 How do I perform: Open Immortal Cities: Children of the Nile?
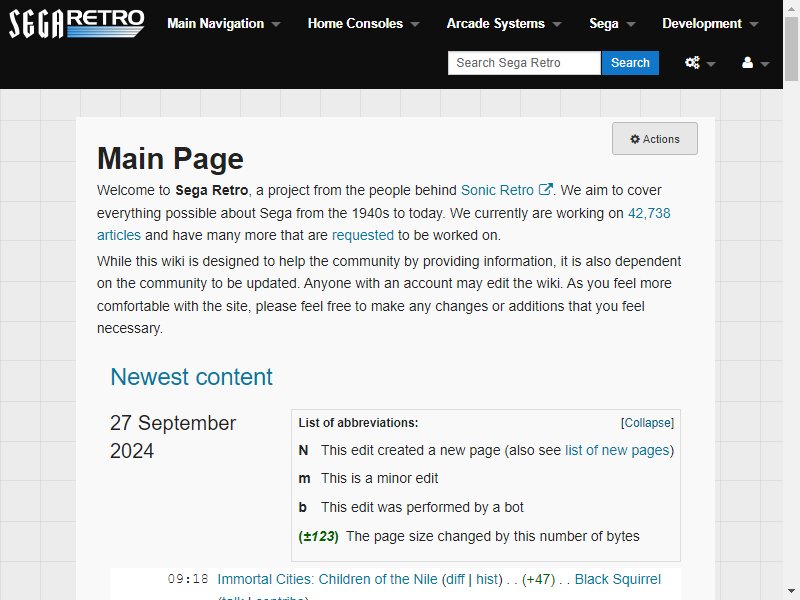[x=327, y=580]
